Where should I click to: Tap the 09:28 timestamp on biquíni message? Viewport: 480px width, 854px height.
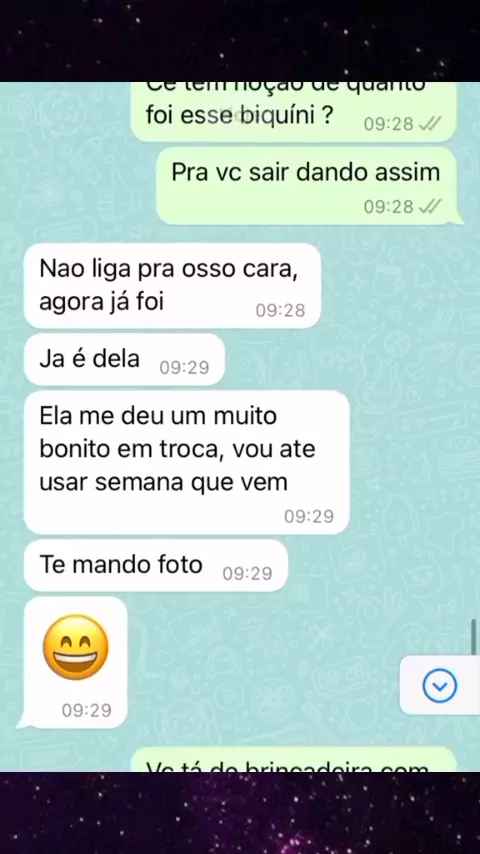388,124
